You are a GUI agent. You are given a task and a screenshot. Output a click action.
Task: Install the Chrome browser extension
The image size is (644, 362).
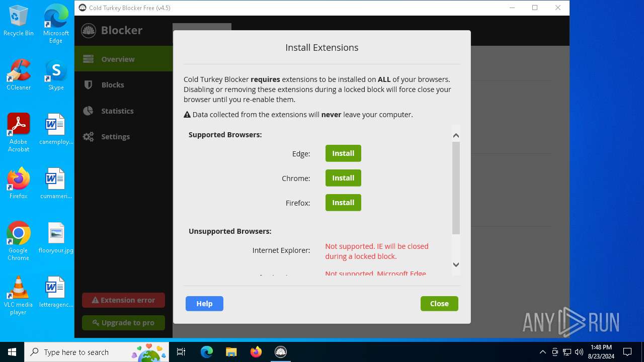tap(343, 178)
